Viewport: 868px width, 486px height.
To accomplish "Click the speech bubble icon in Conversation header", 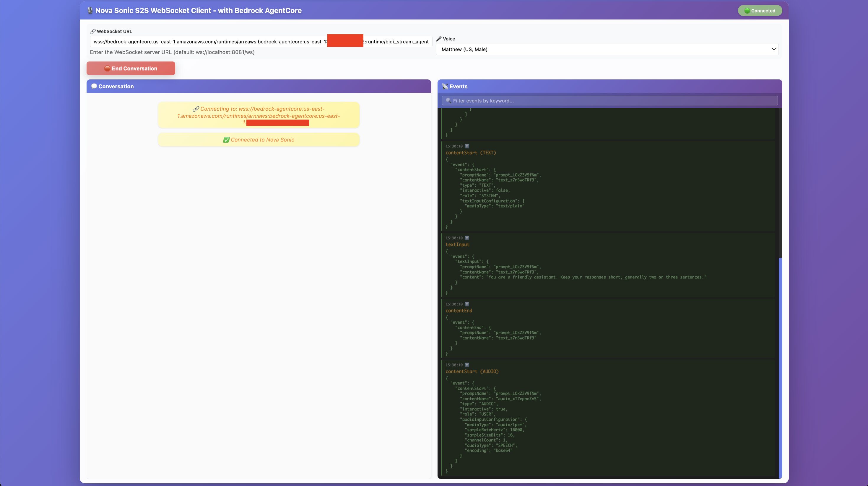I will tap(94, 86).
